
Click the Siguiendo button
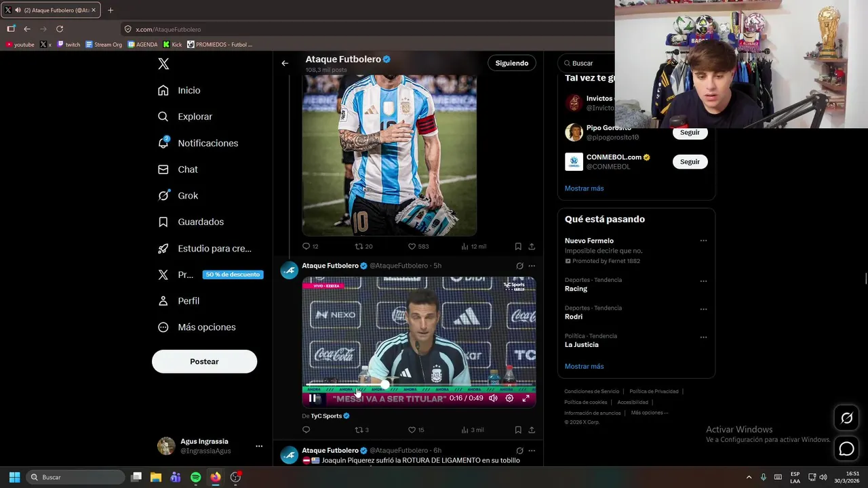pyautogui.click(x=512, y=63)
